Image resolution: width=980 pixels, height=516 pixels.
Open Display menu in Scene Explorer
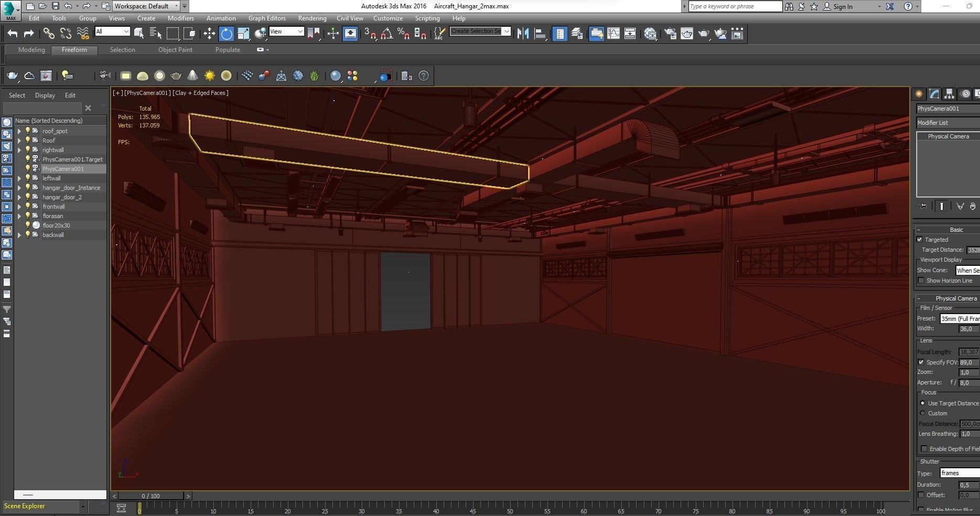tap(45, 95)
